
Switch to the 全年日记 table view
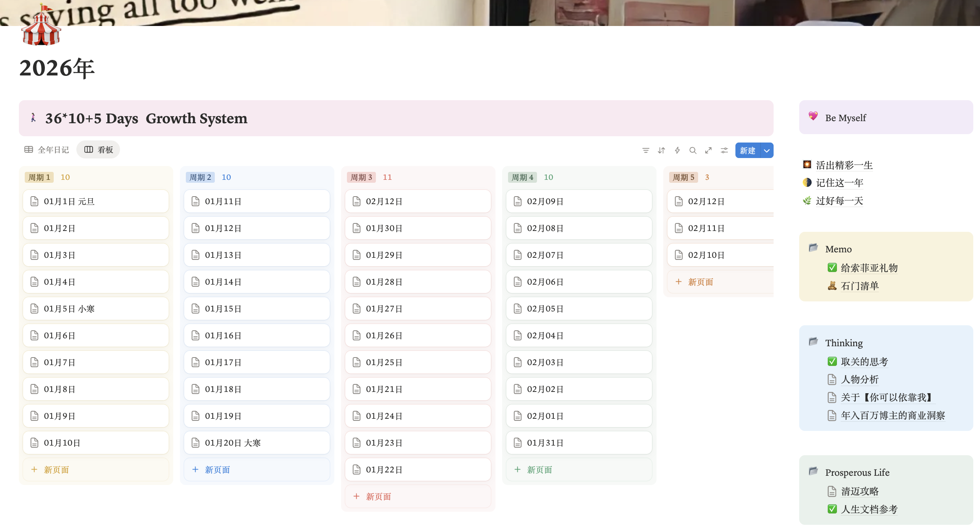pyautogui.click(x=47, y=150)
